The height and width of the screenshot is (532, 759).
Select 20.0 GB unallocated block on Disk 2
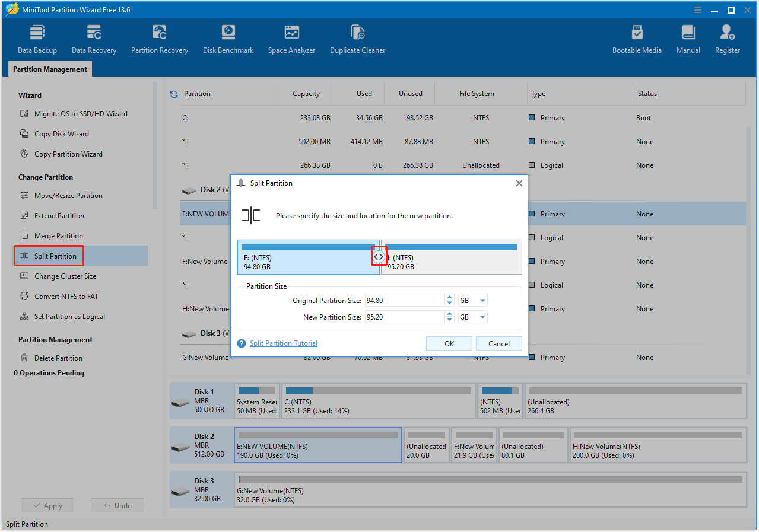427,445
